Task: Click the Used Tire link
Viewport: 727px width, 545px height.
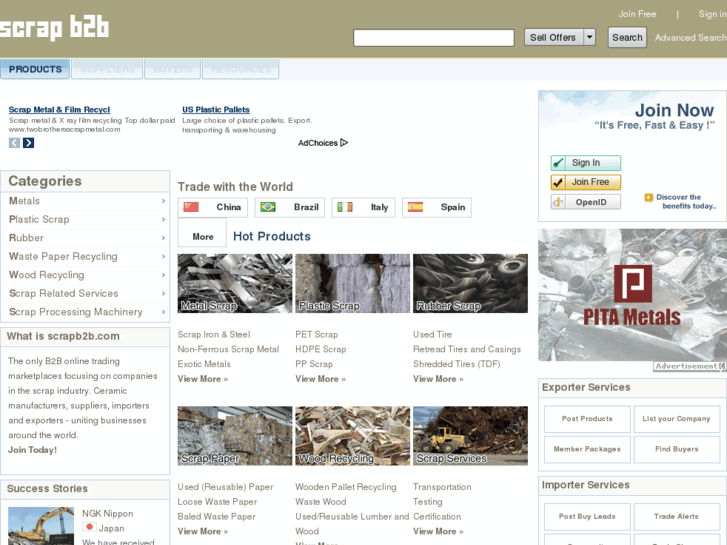Action: click(433, 334)
